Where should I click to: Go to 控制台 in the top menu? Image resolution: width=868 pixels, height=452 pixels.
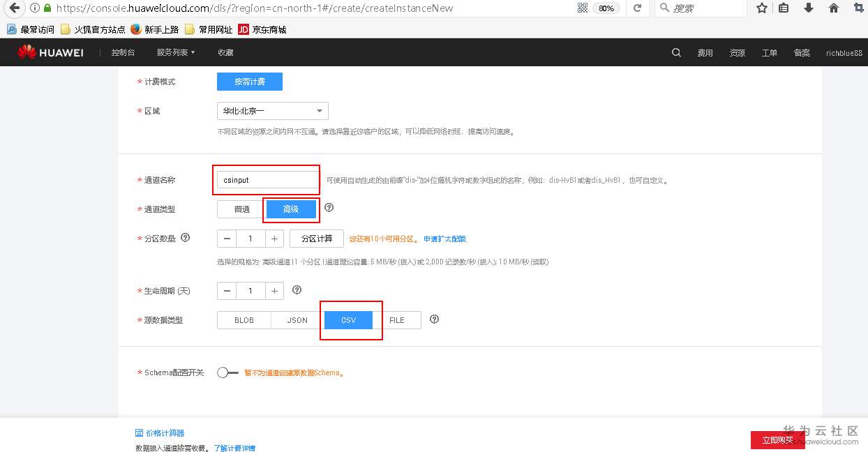coord(124,52)
